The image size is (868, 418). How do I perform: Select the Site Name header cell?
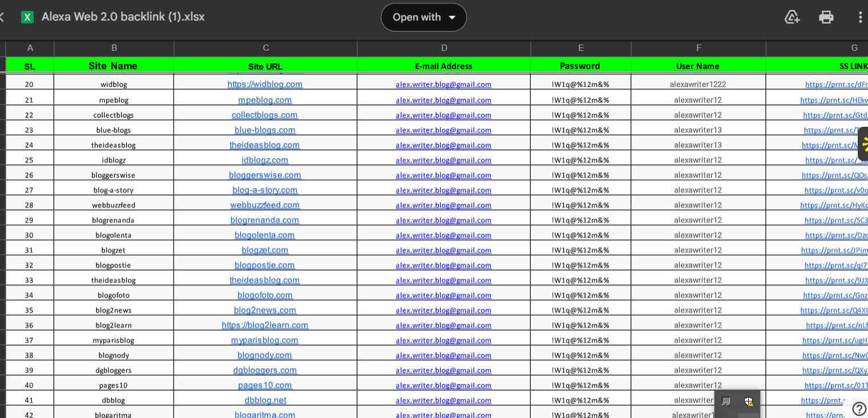coord(113,66)
